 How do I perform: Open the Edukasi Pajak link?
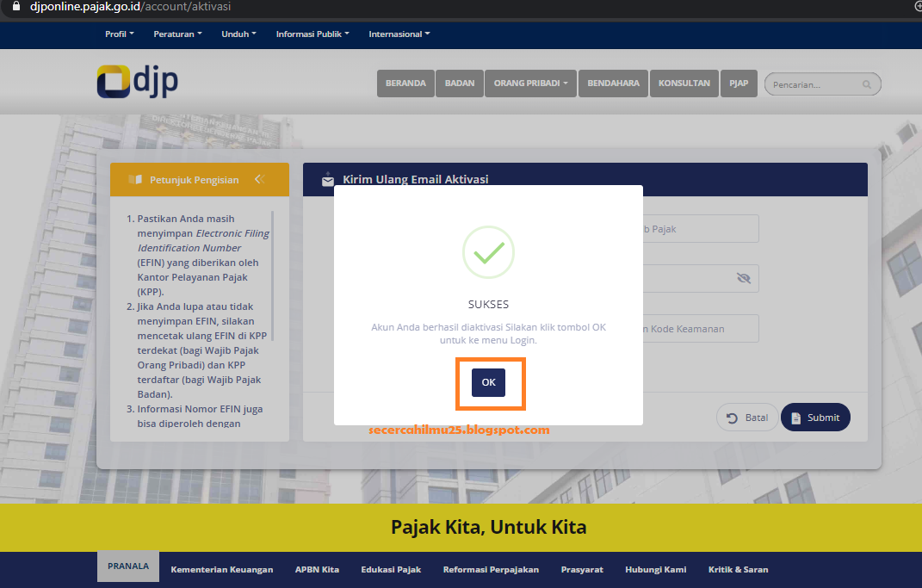391,570
